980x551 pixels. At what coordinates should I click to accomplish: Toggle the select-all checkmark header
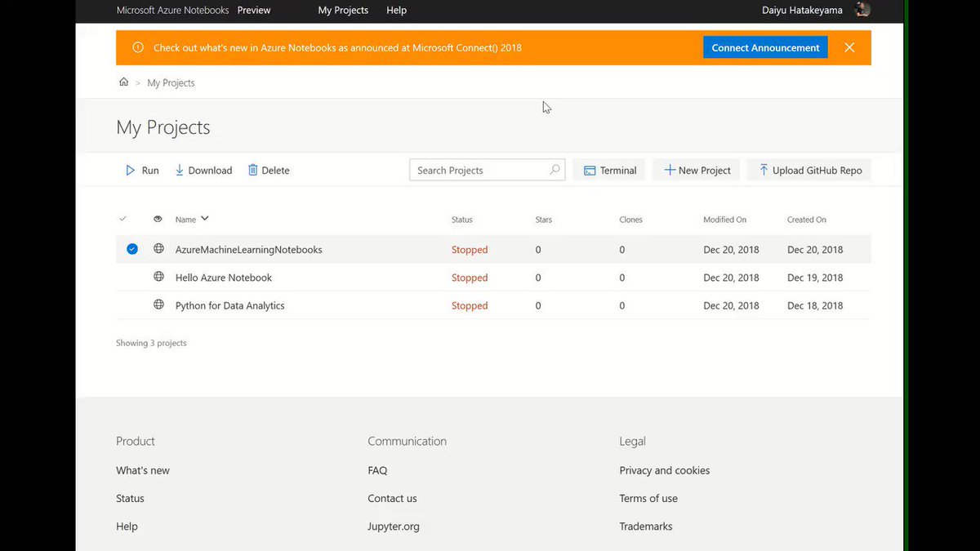(123, 219)
